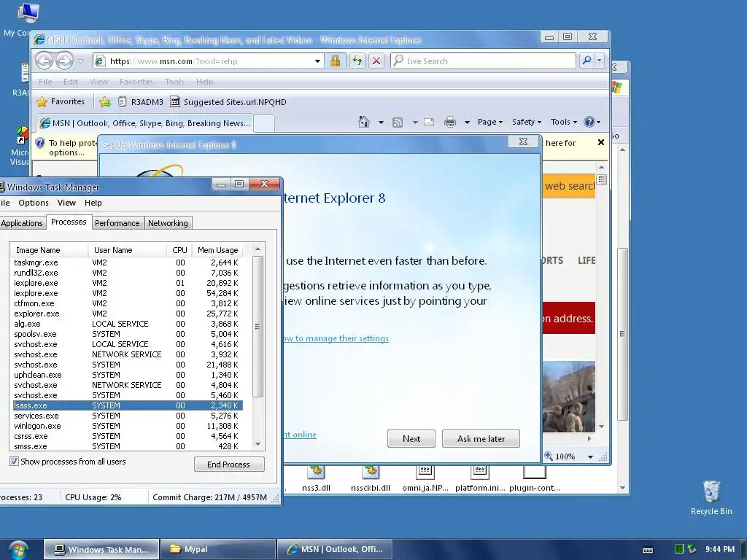Open Options menu in Task Manager
This screenshot has width=747, height=560.
(34, 203)
